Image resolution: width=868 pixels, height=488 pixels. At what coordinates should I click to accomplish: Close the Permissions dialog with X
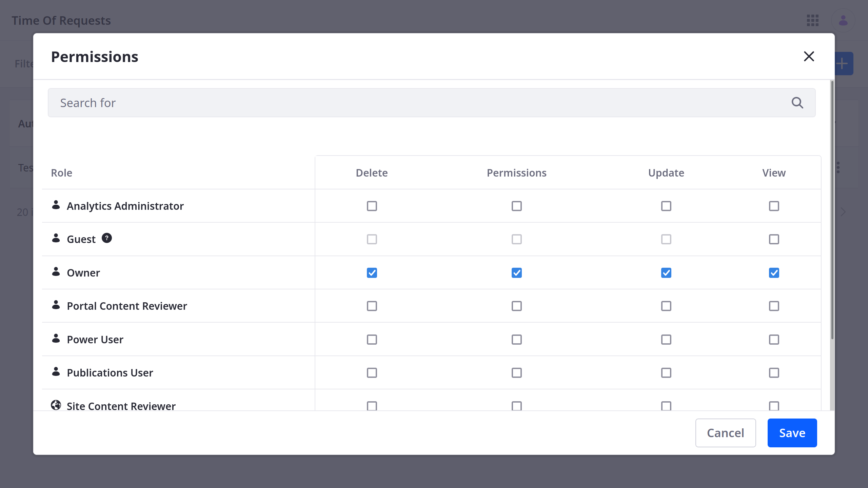(809, 56)
